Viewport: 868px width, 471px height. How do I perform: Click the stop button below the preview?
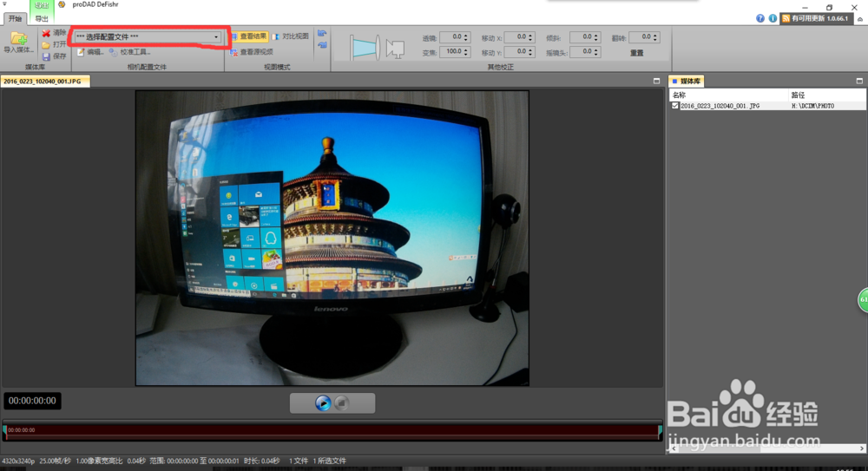(342, 403)
